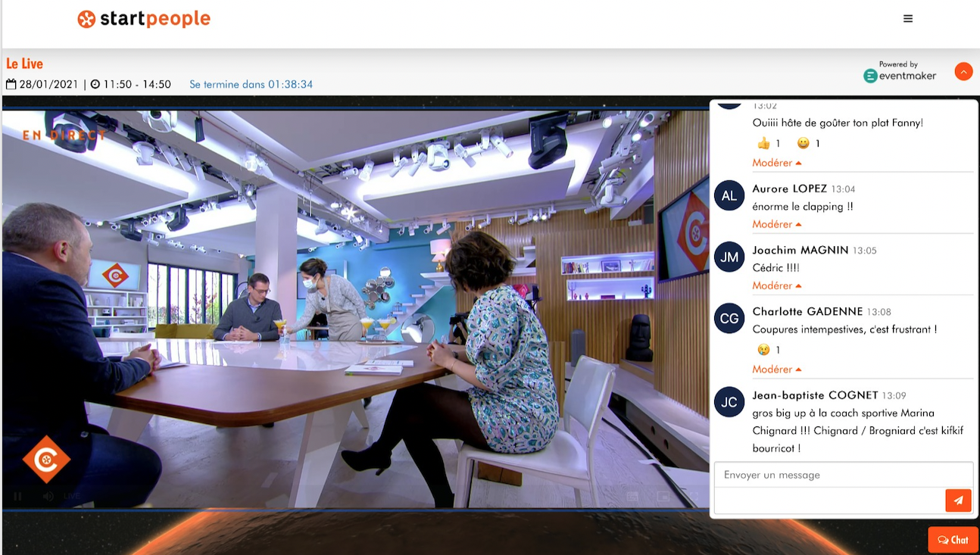Click the eventmaker logo
The image size is (980, 555).
900,76
